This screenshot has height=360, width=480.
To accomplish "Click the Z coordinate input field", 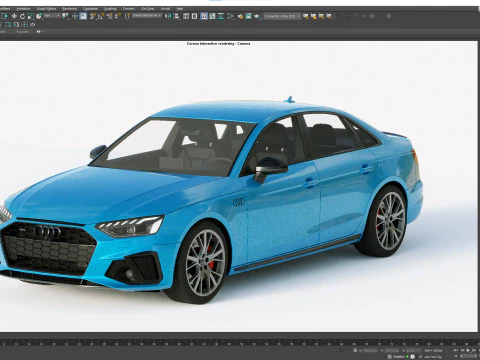I will point(413,350).
